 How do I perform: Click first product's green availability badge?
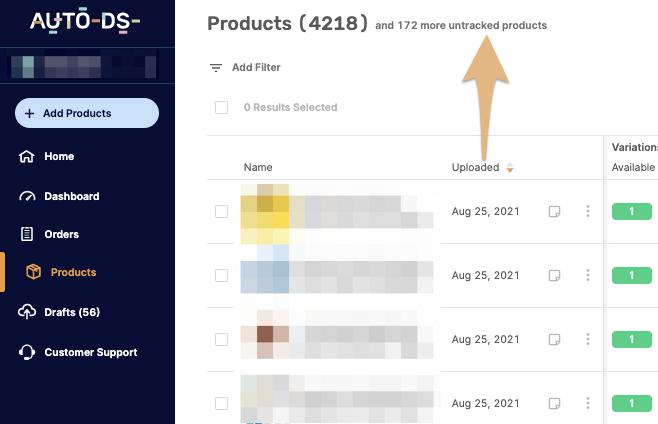(632, 212)
